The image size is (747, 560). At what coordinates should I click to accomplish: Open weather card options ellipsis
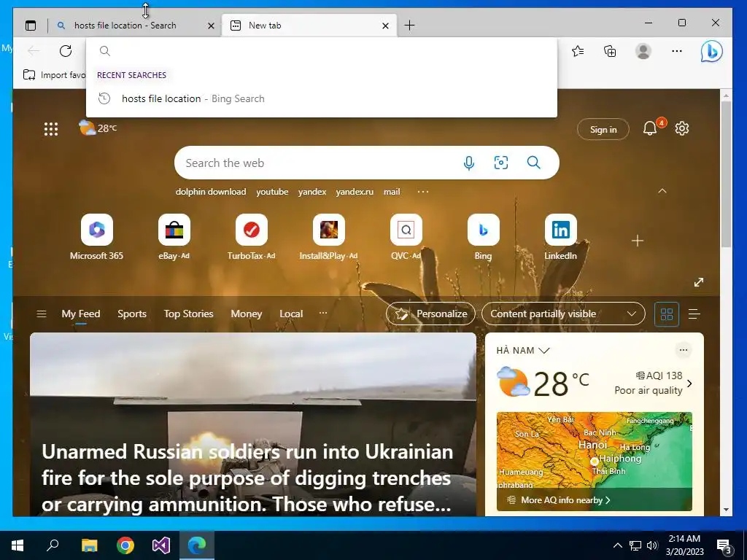[x=683, y=350]
